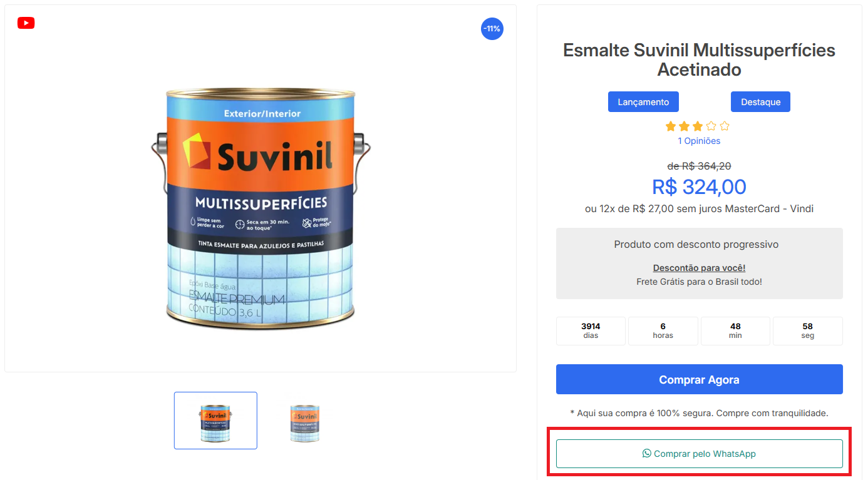This screenshot has width=868, height=480.
Task: Buy through the Comprar pelo WhatsApp button
Action: (x=699, y=454)
